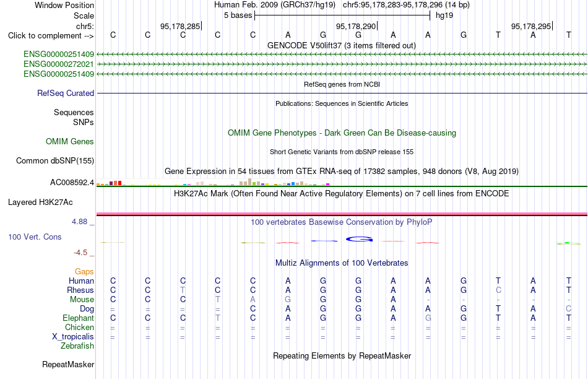
Task: Open 'Multiz Alignments of 100 Vertebrates' title
Action: (x=342, y=263)
